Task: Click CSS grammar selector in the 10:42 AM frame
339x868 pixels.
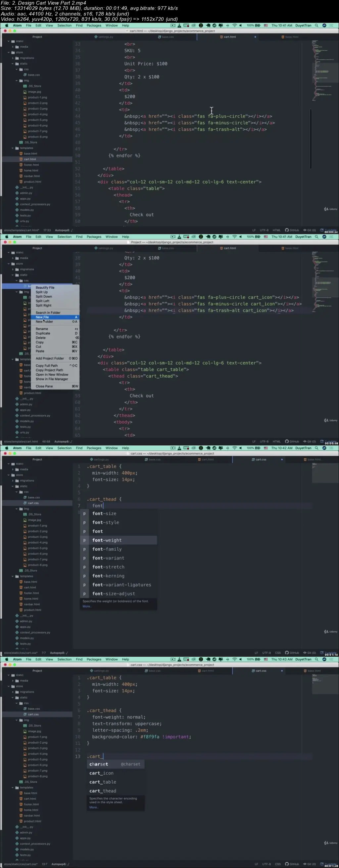Action: (x=278, y=653)
